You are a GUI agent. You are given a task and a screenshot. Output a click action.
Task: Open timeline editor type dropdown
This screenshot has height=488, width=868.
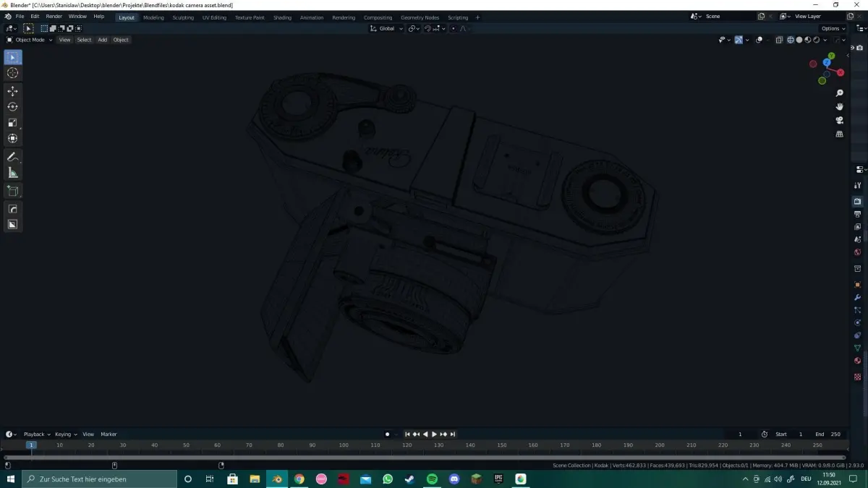(11, 435)
